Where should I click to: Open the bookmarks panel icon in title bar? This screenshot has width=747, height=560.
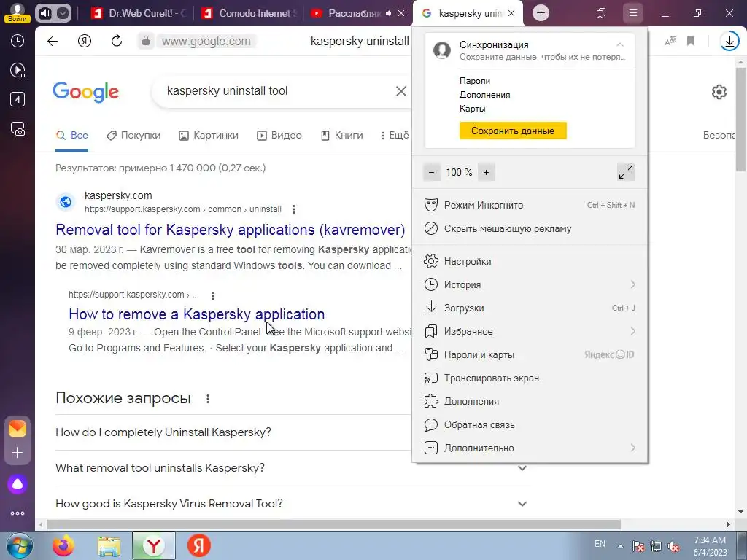[601, 13]
